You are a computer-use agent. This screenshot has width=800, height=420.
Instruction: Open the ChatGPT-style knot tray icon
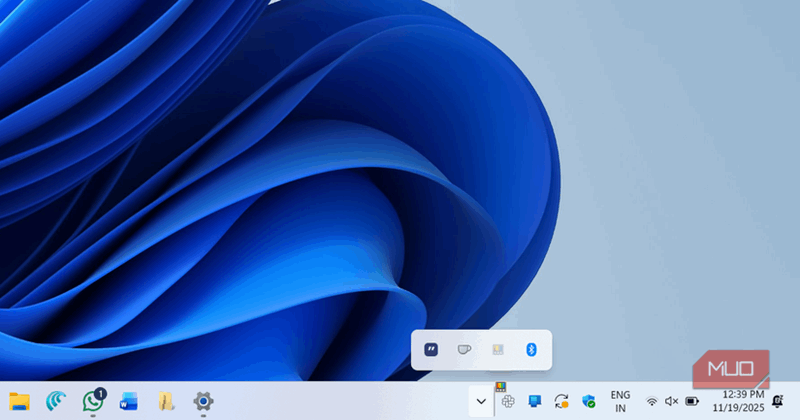pyautogui.click(x=508, y=402)
